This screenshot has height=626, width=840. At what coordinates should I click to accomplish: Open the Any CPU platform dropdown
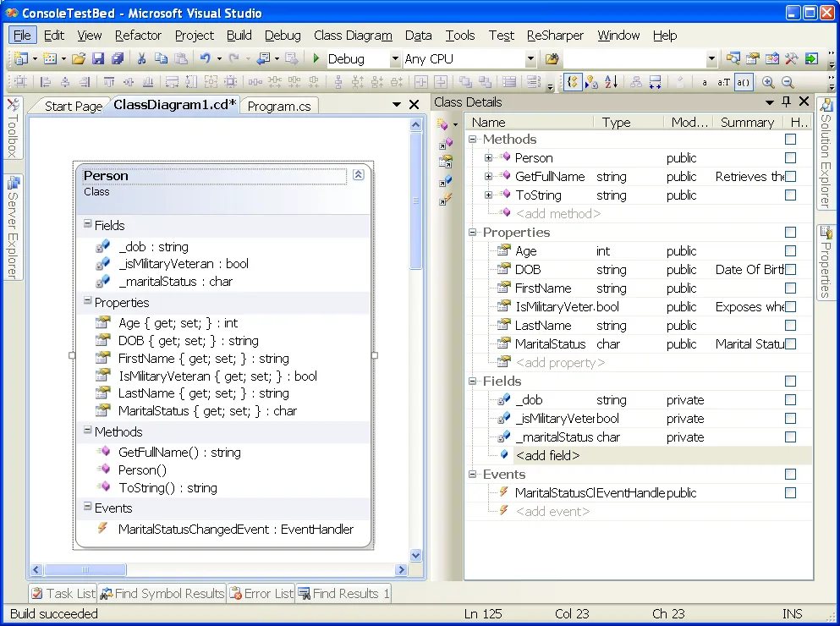point(530,59)
